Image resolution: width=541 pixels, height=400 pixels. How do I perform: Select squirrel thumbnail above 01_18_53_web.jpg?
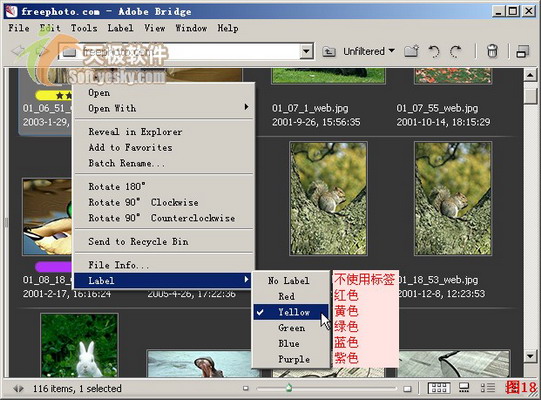[x=453, y=199]
